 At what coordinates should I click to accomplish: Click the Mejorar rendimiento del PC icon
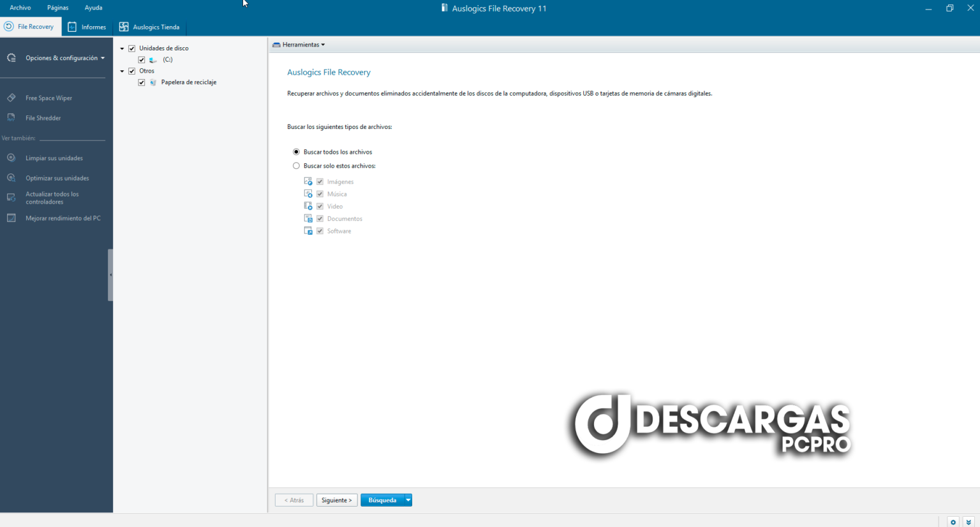tap(11, 218)
